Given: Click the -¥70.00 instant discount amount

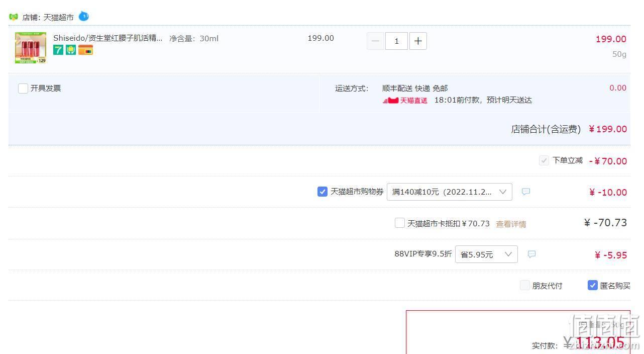Looking at the screenshot, I should click(608, 161).
